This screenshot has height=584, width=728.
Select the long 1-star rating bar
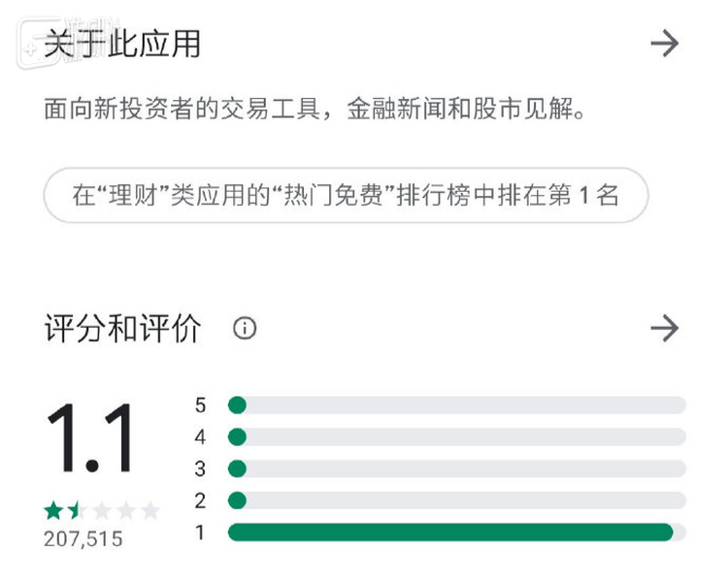click(451, 533)
